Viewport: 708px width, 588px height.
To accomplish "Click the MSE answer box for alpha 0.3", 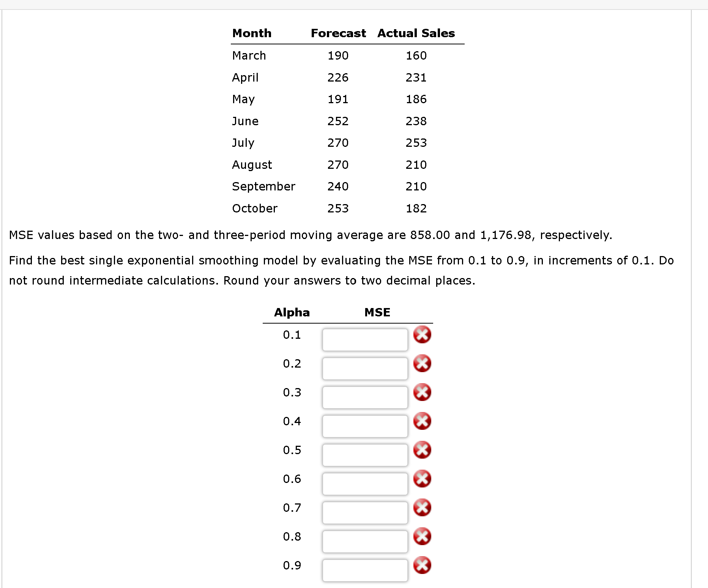I will tap(365, 397).
